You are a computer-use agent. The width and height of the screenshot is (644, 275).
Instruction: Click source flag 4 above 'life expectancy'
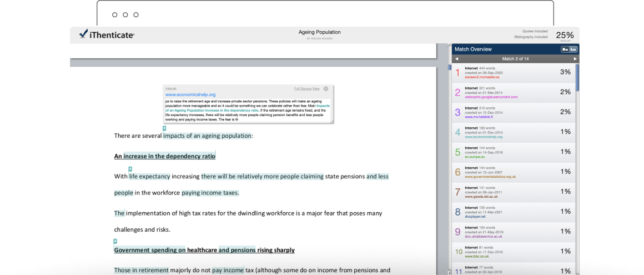[130, 169]
